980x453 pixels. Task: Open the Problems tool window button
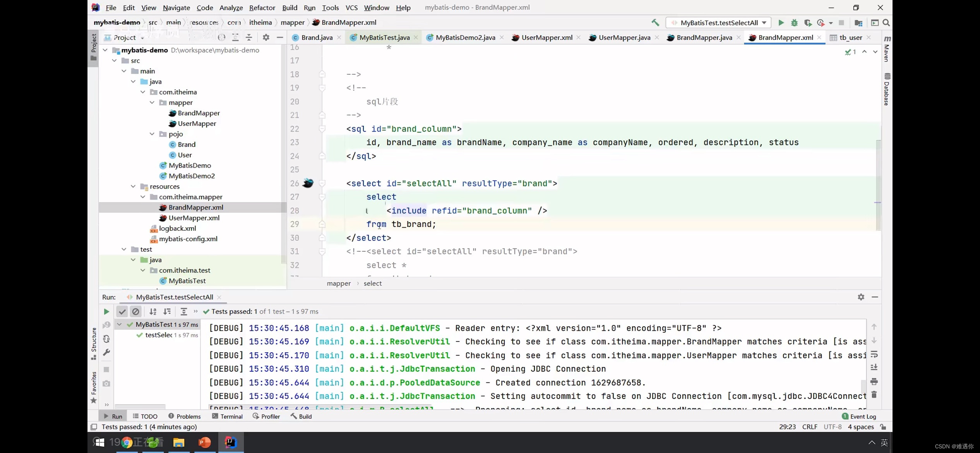click(185, 416)
